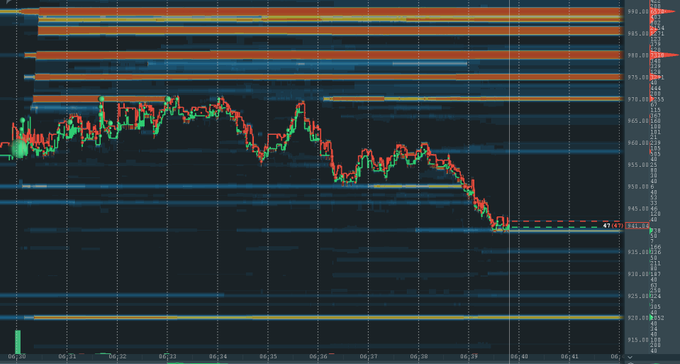
Task: Click the green arrow marker beside 920.00 level
Action: 651,318
